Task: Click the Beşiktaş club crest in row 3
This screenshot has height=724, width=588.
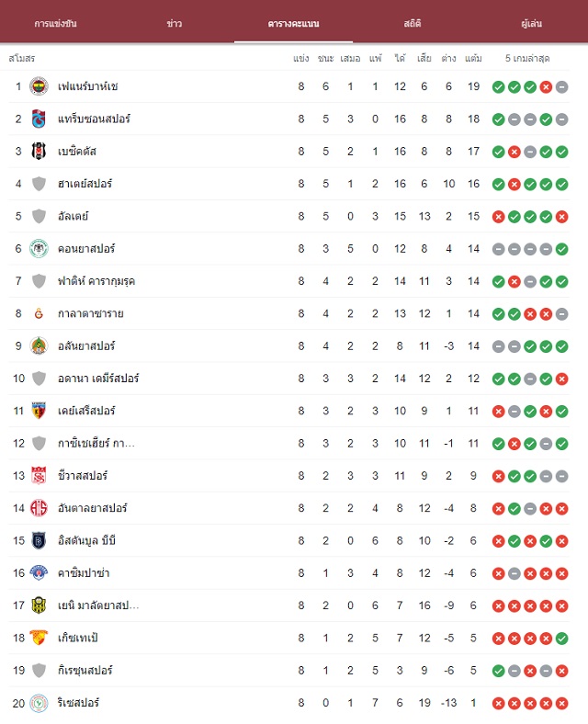Action: 39,152
